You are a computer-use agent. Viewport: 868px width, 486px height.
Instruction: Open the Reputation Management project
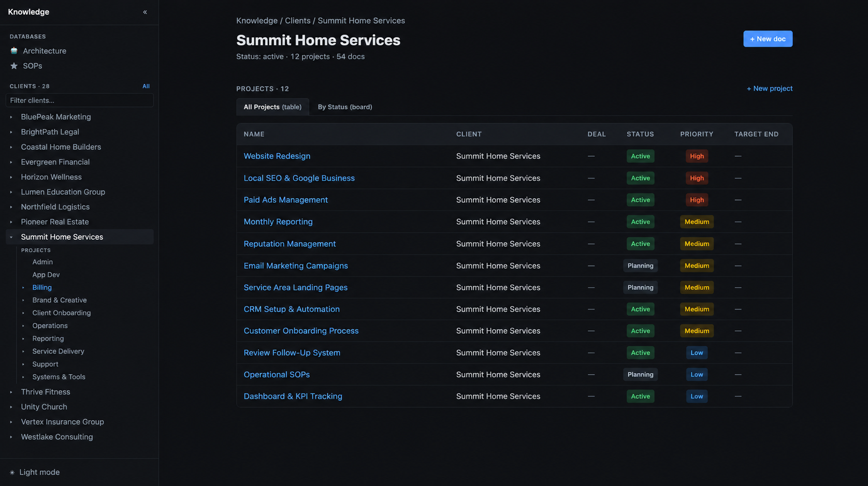click(x=290, y=244)
